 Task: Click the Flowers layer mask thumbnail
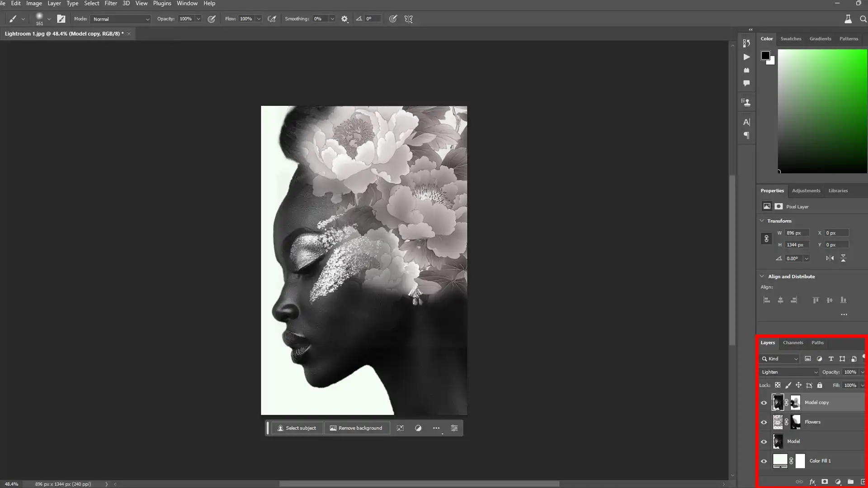tap(795, 422)
